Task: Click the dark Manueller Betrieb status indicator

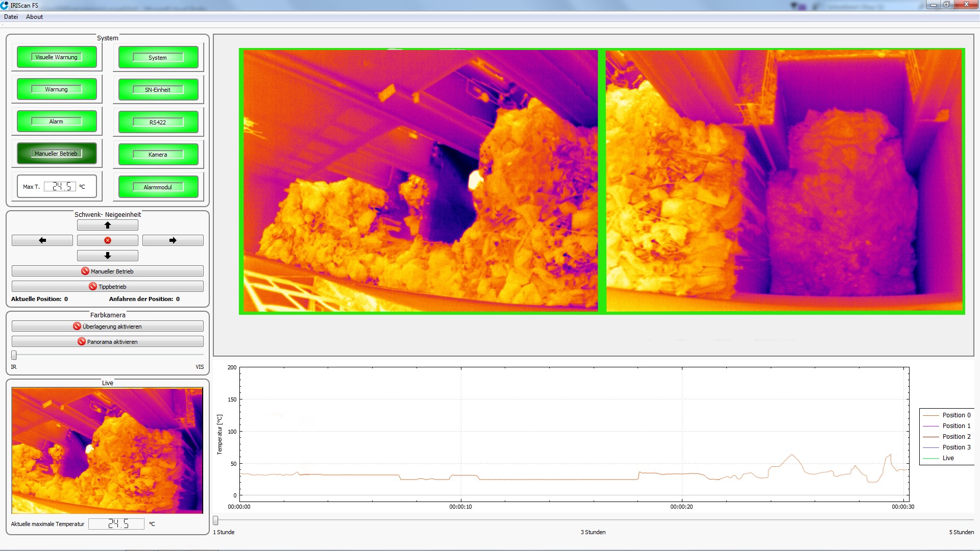Action: point(57,154)
